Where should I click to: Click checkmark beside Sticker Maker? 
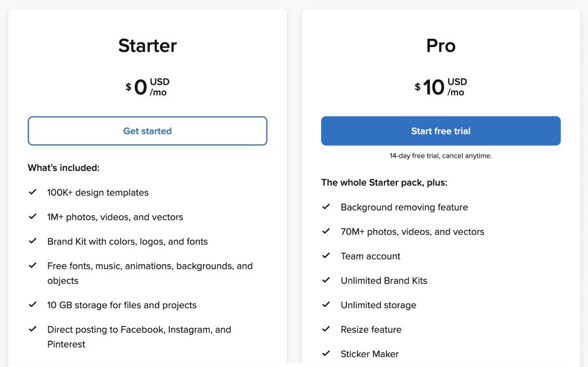326,353
